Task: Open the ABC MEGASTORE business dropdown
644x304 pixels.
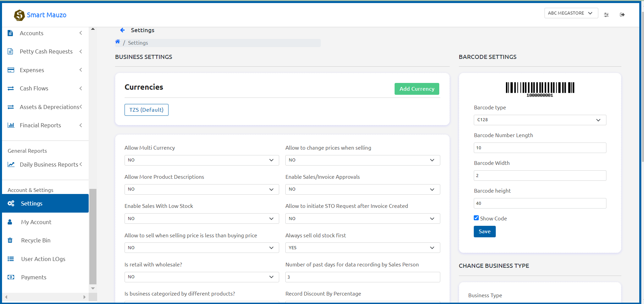Action: tap(571, 13)
